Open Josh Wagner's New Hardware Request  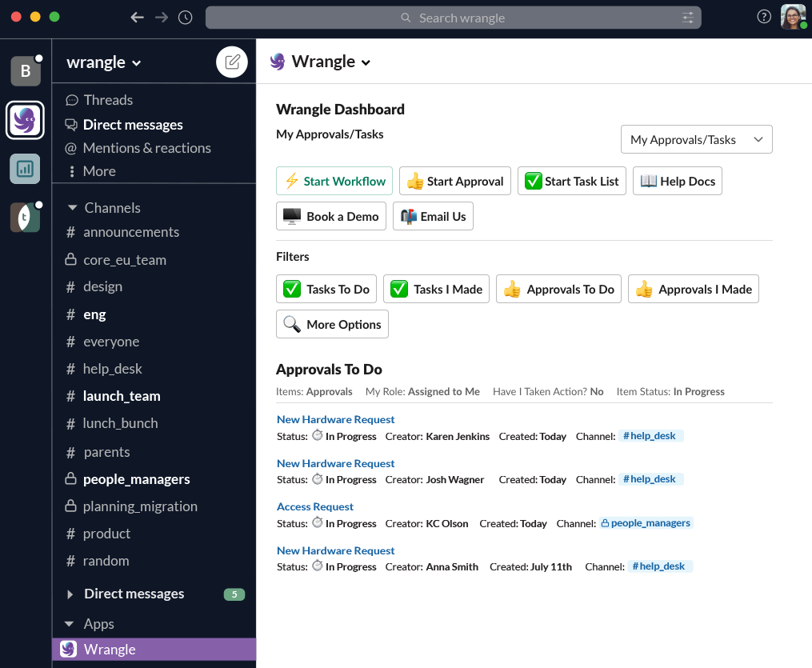[x=335, y=463]
